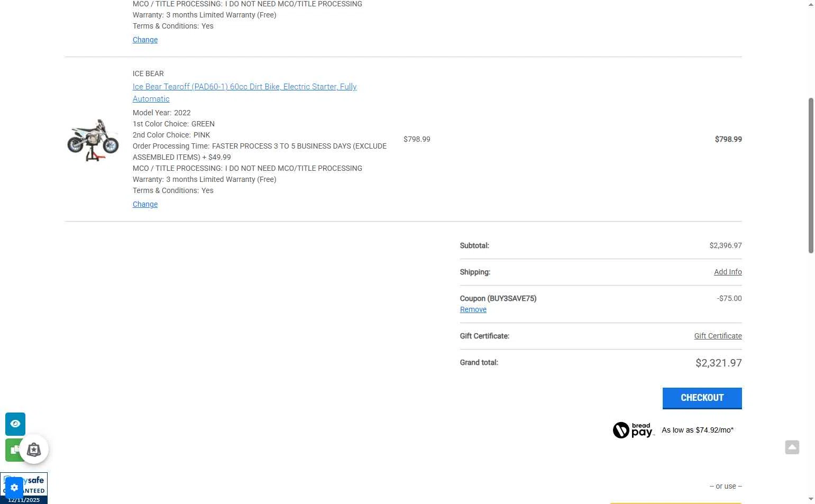815x504 pixels.
Task: Click the 'Model Year: 2022' line
Action: pos(162,113)
